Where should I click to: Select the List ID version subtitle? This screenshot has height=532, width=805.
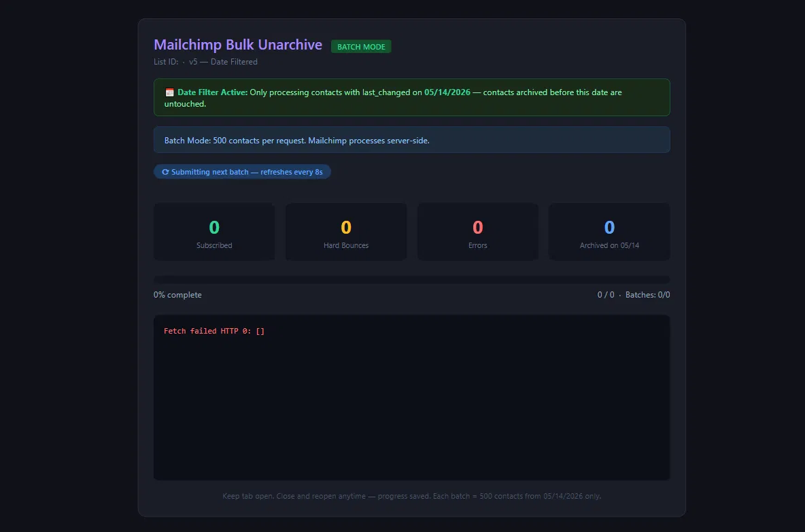[205, 62]
